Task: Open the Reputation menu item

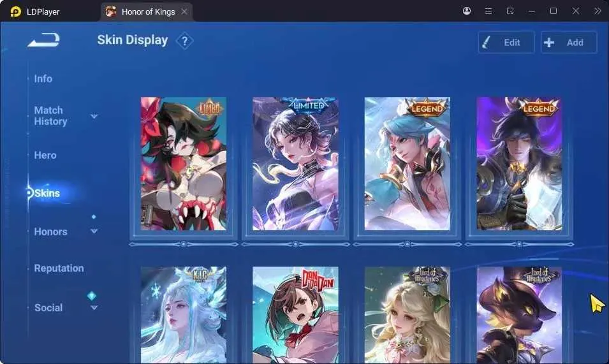Action: 59,268
